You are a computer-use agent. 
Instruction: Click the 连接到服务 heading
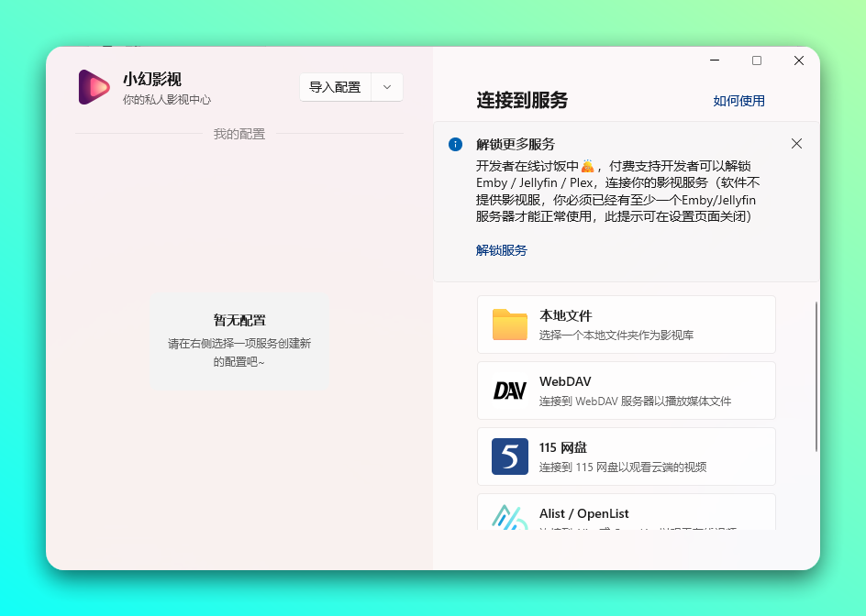[522, 101]
